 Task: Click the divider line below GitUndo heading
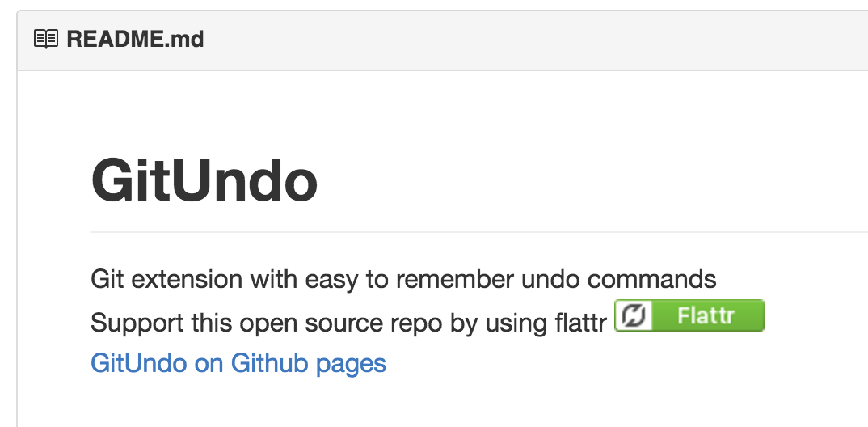point(479,232)
